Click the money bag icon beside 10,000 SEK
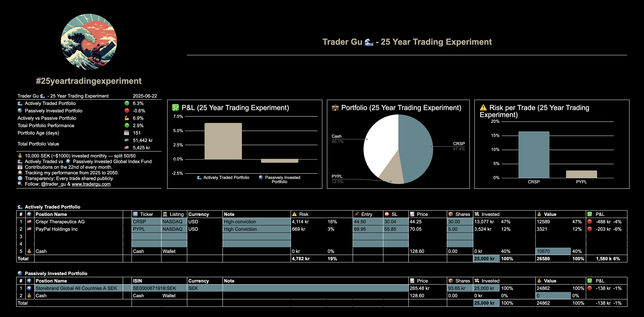Screen dimensions: 644x317 pyautogui.click(x=20, y=156)
